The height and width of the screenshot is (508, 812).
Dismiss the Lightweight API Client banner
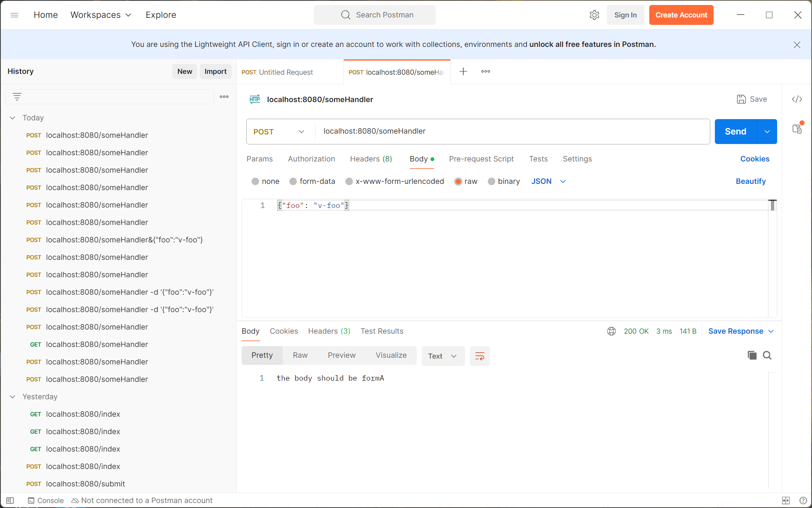[797, 45]
